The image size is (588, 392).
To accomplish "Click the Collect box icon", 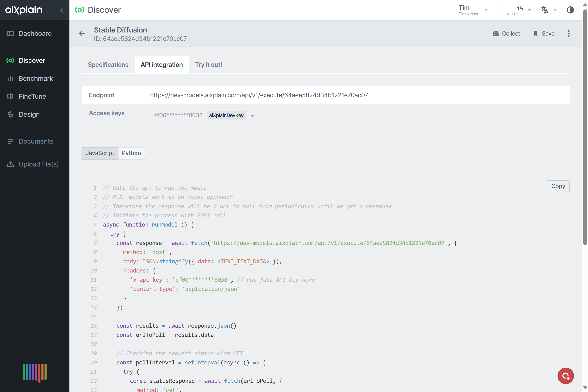I will [495, 34].
